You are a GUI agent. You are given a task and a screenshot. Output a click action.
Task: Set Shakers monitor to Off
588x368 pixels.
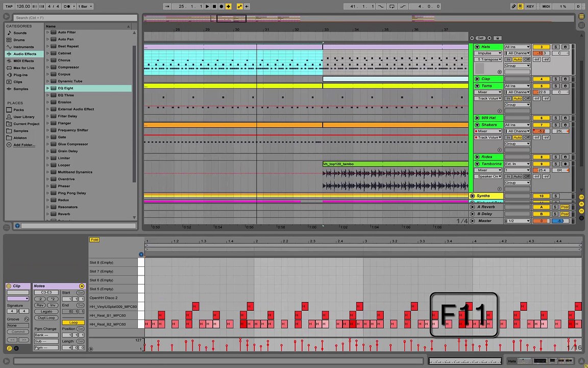tap(527, 137)
